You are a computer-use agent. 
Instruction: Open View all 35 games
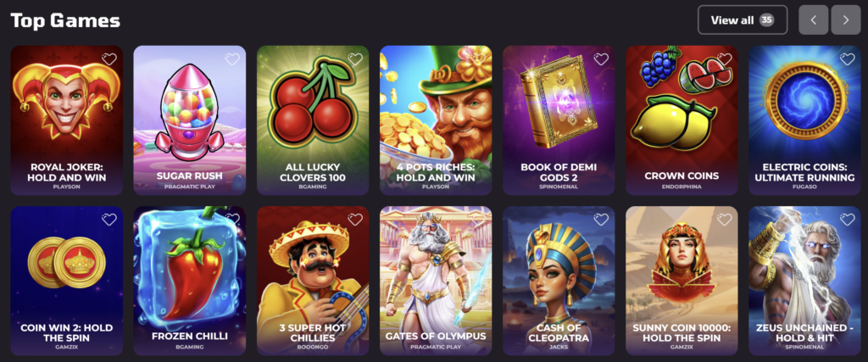tap(743, 20)
